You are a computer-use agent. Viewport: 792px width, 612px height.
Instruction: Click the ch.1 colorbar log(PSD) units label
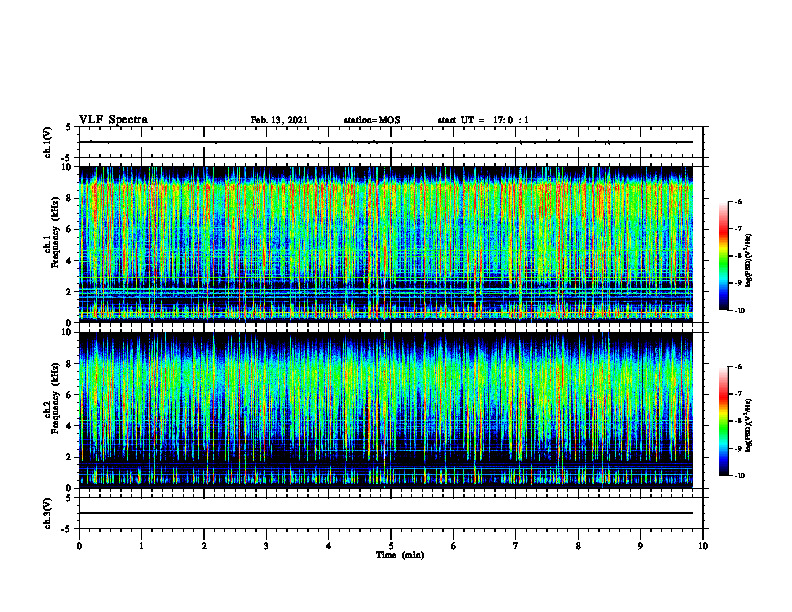(x=750, y=261)
